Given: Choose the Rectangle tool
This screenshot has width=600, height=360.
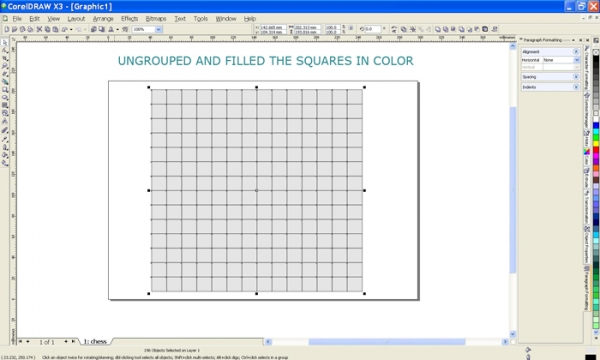Looking at the screenshot, I should (5, 90).
